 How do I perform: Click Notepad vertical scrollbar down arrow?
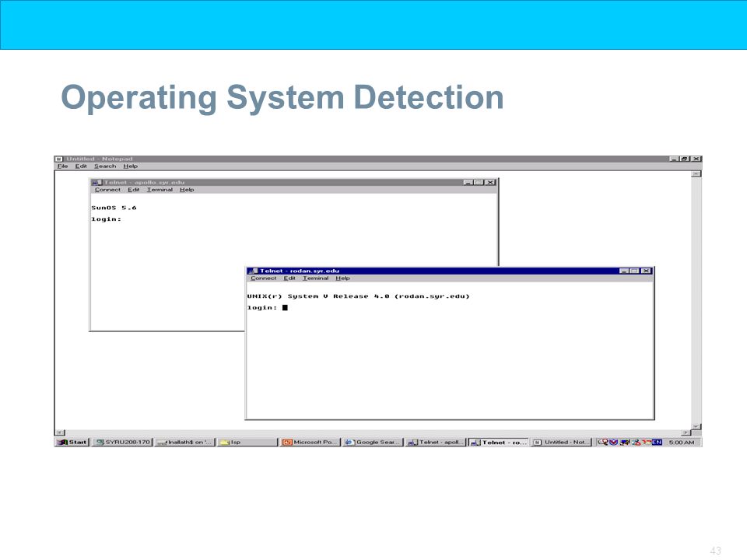click(696, 426)
